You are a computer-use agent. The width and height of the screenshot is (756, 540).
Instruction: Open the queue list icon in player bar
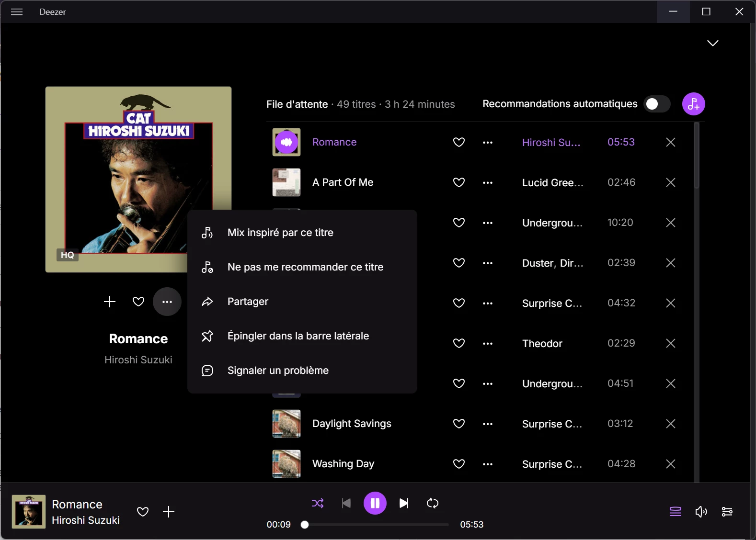pos(676,512)
